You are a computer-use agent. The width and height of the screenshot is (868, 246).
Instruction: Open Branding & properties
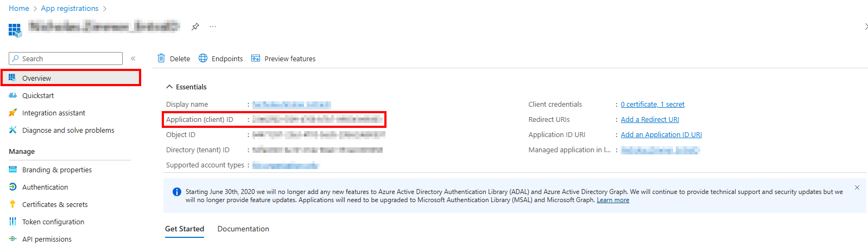tap(57, 170)
